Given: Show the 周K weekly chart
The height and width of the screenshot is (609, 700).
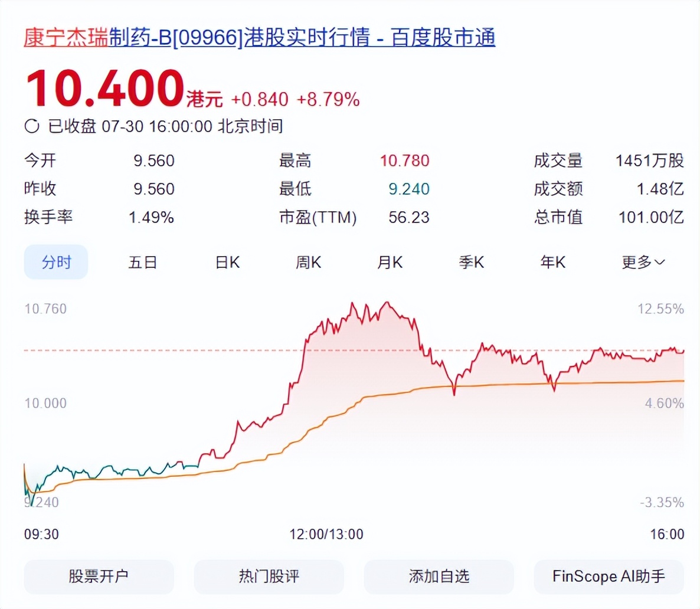Looking at the screenshot, I should pos(308,262).
